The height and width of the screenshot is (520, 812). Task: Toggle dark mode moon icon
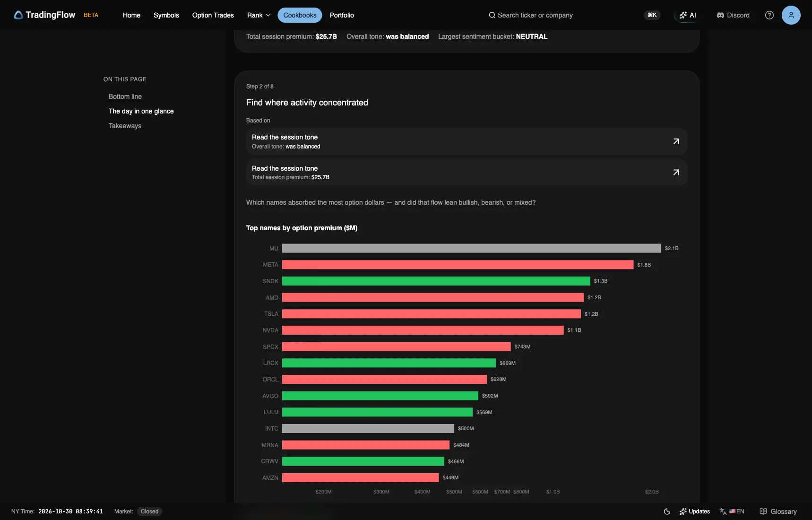tap(667, 511)
